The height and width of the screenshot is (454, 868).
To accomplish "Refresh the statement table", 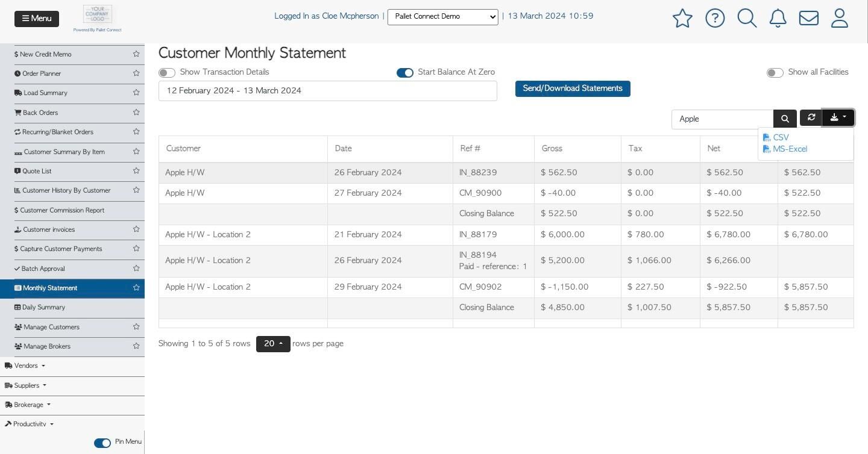I will [x=811, y=117].
